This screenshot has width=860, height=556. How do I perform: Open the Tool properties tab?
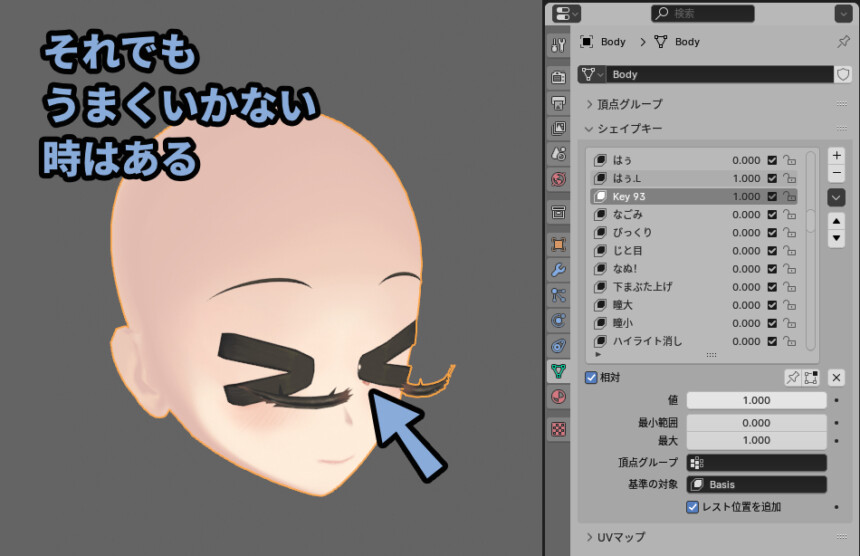(x=558, y=45)
